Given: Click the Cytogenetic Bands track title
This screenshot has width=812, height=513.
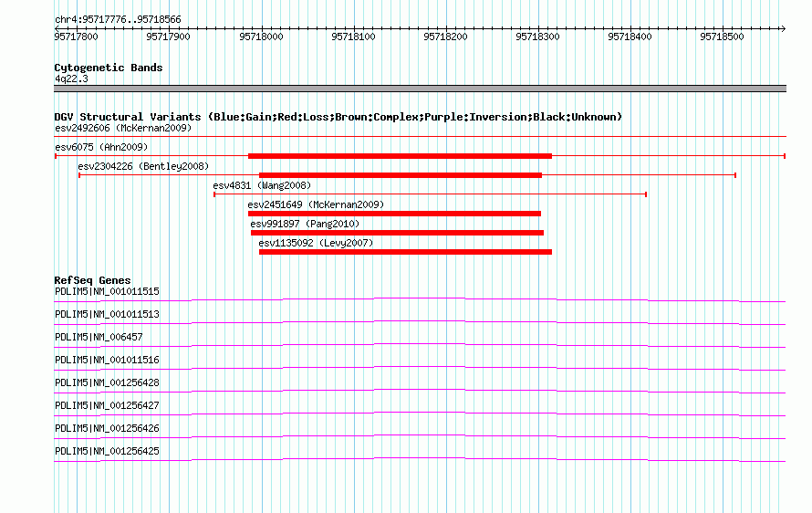Looking at the screenshot, I should click(109, 68).
